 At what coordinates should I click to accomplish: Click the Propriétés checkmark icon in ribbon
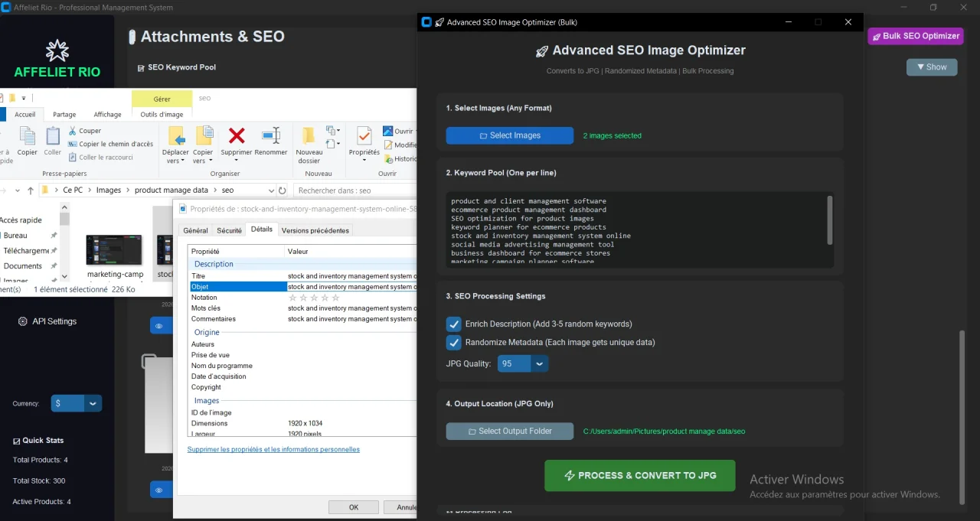pos(364,136)
